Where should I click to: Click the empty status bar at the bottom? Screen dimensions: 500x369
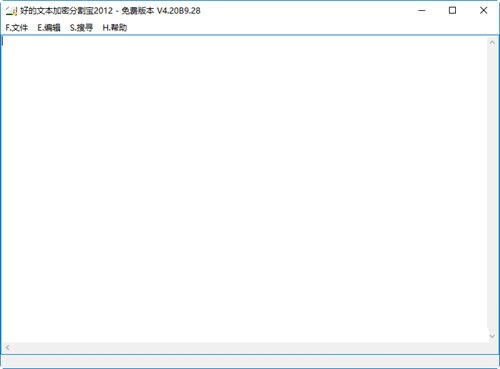pyautogui.click(x=250, y=361)
